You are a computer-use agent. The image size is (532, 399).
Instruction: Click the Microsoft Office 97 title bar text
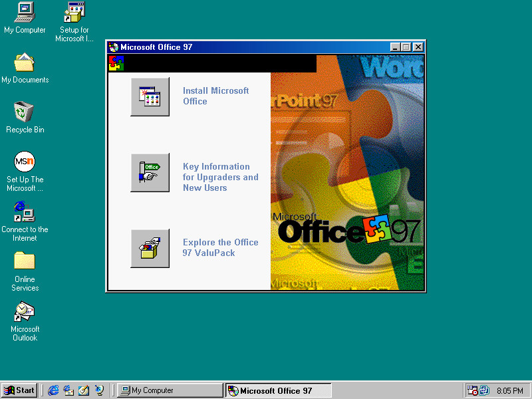[156, 47]
